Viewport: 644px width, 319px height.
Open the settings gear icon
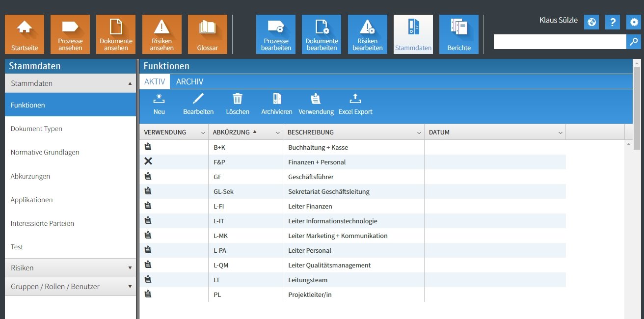coord(634,22)
